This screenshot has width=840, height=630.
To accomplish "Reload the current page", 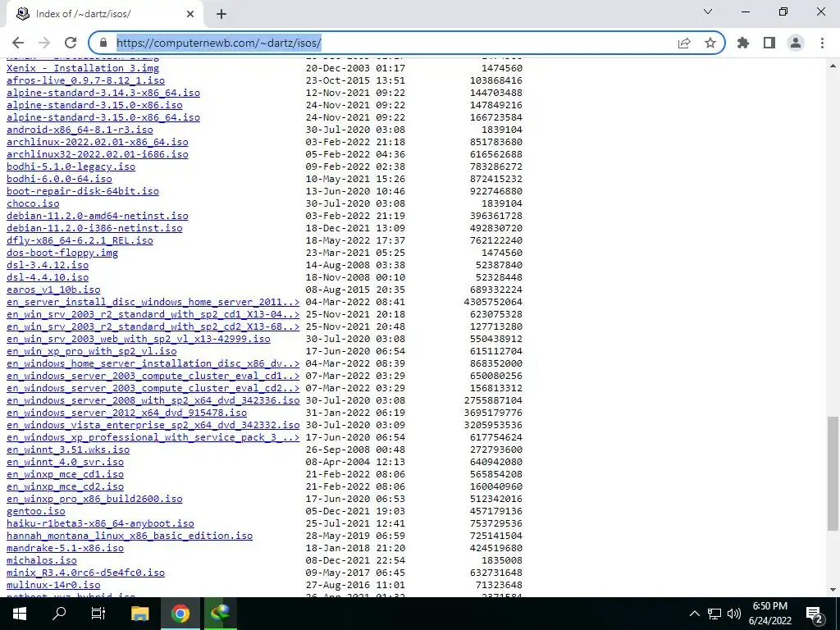I will point(71,43).
